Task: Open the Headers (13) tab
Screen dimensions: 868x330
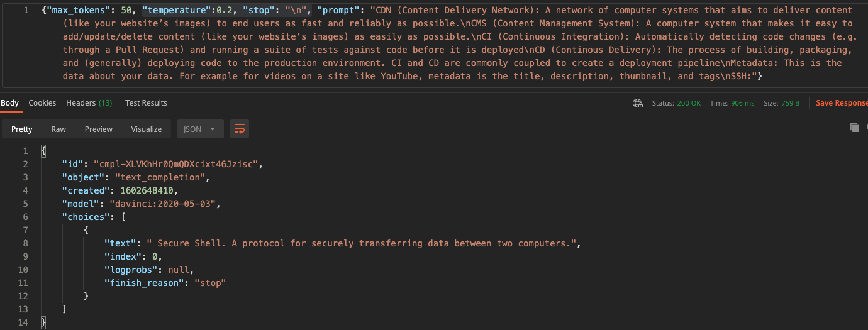Action: pos(89,102)
